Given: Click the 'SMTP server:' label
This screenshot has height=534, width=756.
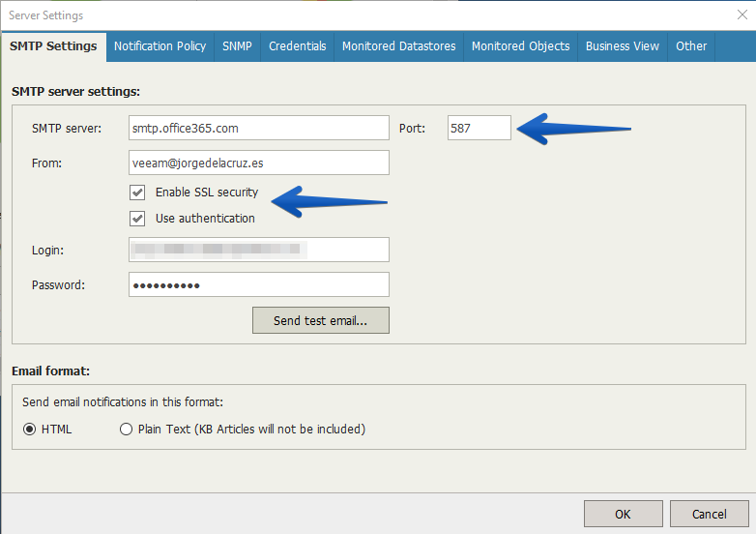Looking at the screenshot, I should tap(67, 129).
